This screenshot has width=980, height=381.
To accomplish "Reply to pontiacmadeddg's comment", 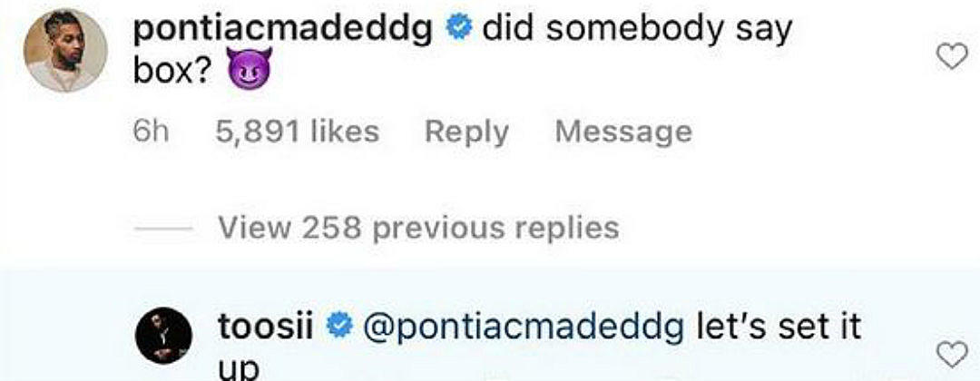I will click(x=466, y=132).
